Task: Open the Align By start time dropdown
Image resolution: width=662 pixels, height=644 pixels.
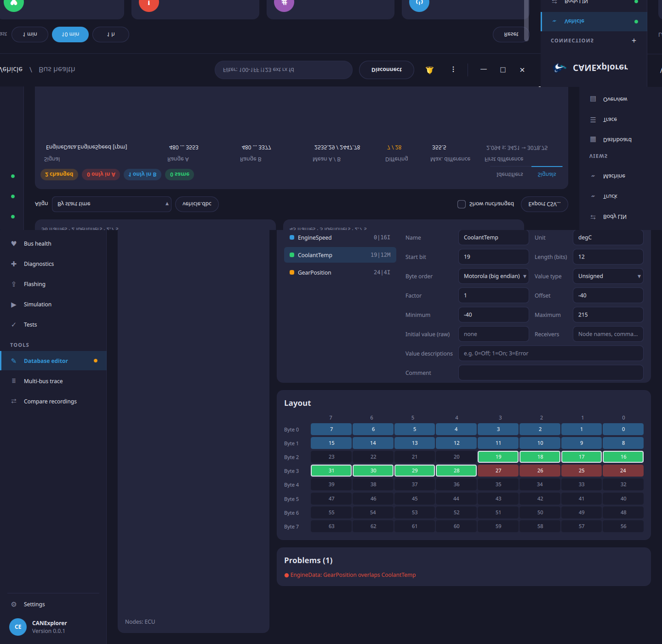Action: coord(112,204)
